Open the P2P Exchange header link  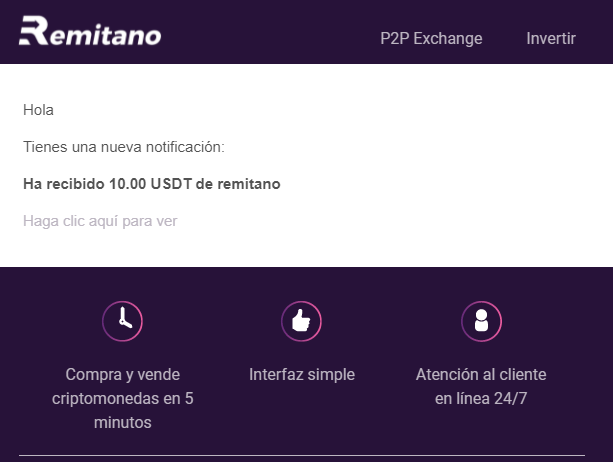click(x=431, y=38)
